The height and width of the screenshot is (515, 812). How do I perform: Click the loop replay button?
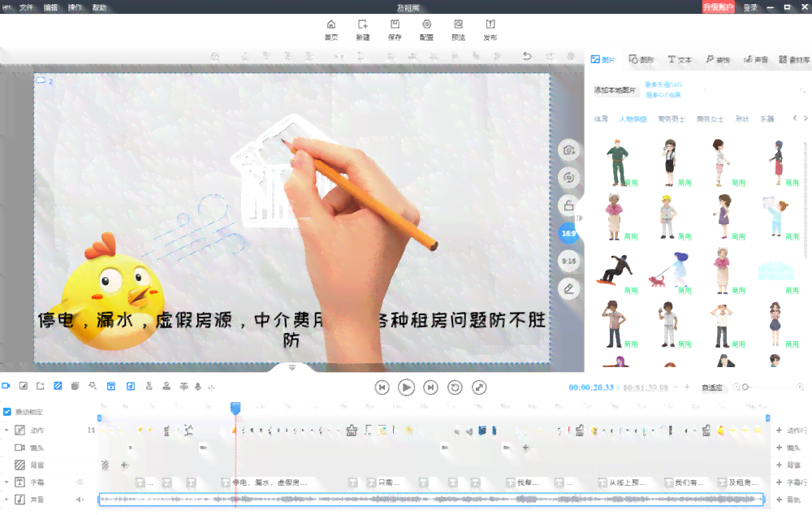[x=455, y=387]
